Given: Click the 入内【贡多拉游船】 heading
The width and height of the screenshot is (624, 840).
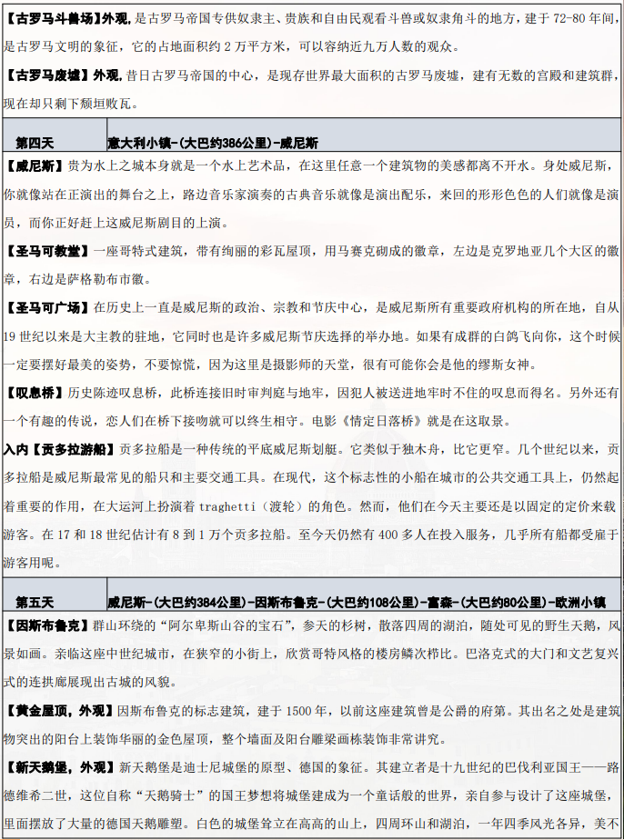Looking at the screenshot, I should coord(59,450).
